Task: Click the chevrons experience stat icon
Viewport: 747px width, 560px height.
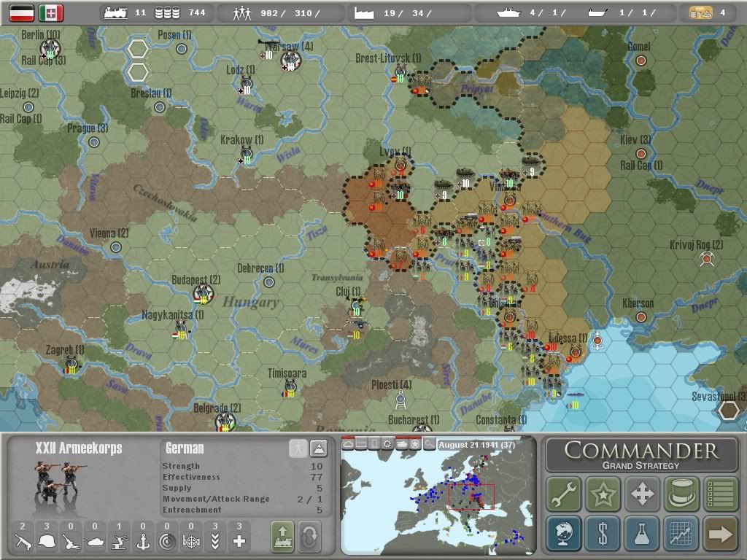Action: (x=215, y=542)
